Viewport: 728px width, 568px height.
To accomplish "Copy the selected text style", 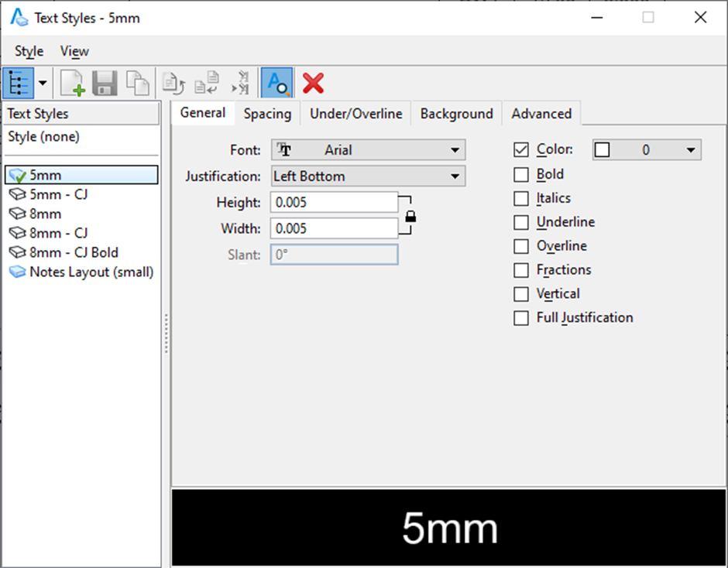I will 137,83.
